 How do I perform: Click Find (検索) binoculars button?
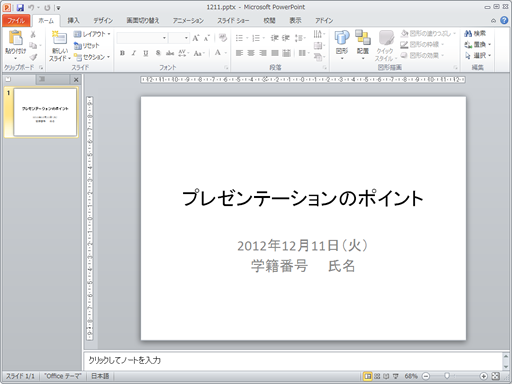click(475, 33)
